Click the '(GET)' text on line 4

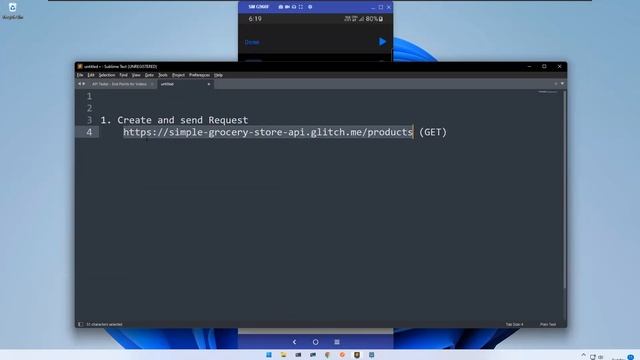pyautogui.click(x=433, y=132)
